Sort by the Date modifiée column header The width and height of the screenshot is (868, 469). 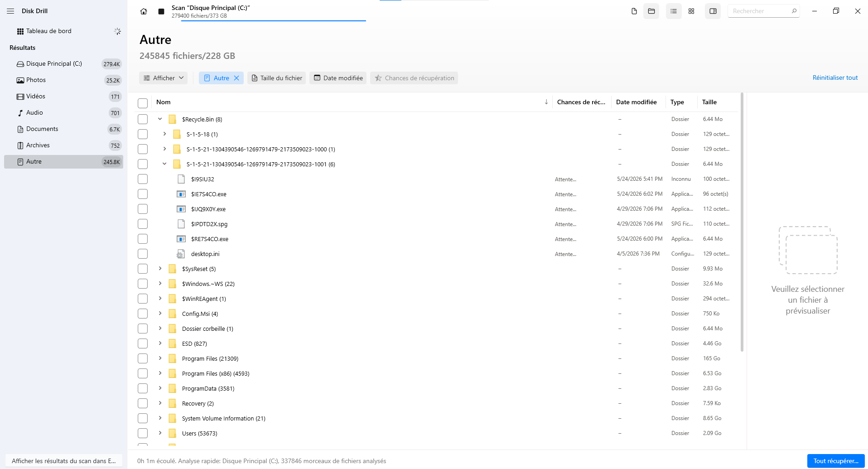tap(636, 102)
